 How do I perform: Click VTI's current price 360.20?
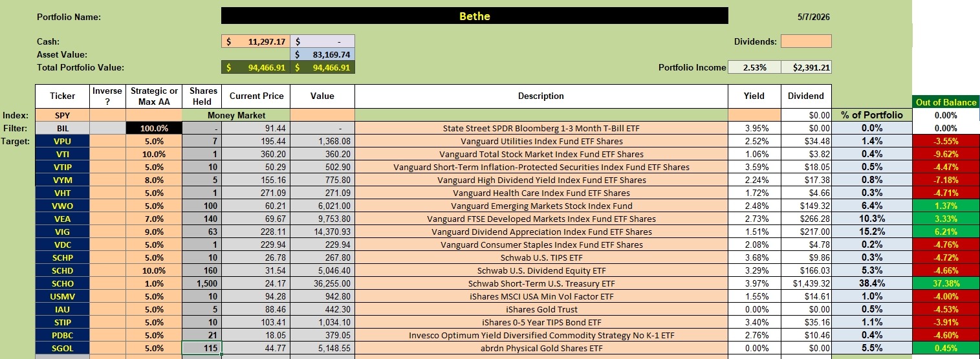256,154
